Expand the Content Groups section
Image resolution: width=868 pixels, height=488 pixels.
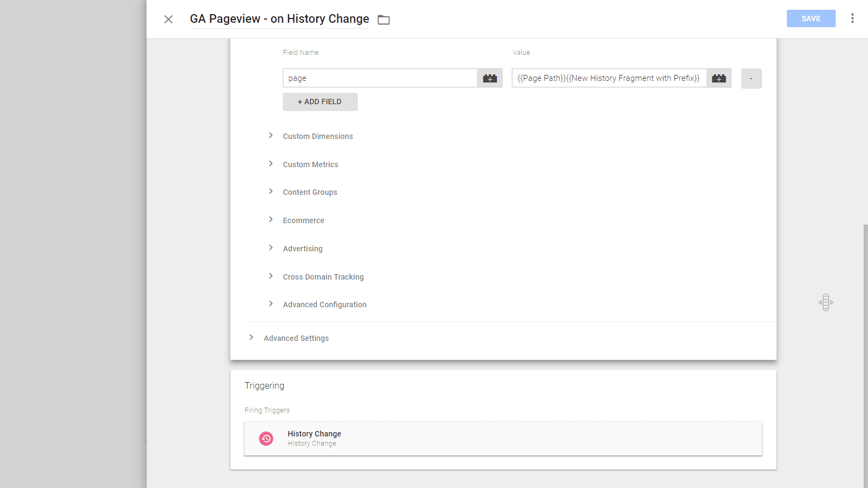[x=310, y=192]
